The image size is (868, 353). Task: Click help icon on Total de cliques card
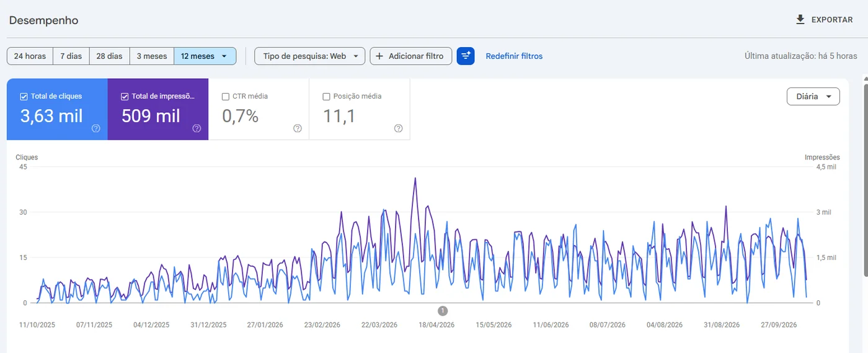pyautogui.click(x=96, y=128)
